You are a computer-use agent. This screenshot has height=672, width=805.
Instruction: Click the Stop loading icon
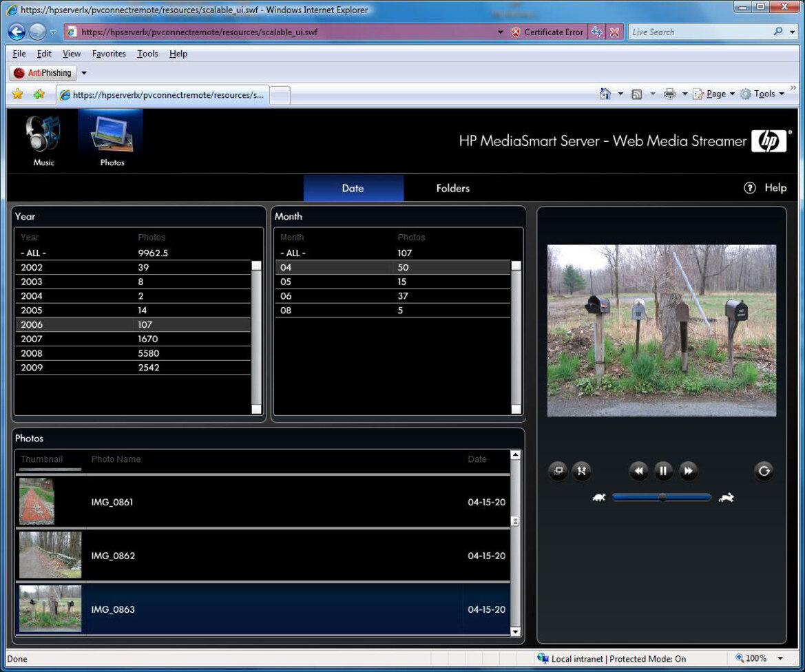pyautogui.click(x=614, y=32)
